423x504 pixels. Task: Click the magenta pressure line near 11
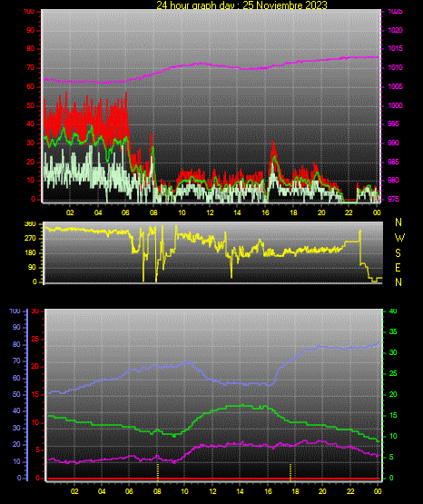196,64
